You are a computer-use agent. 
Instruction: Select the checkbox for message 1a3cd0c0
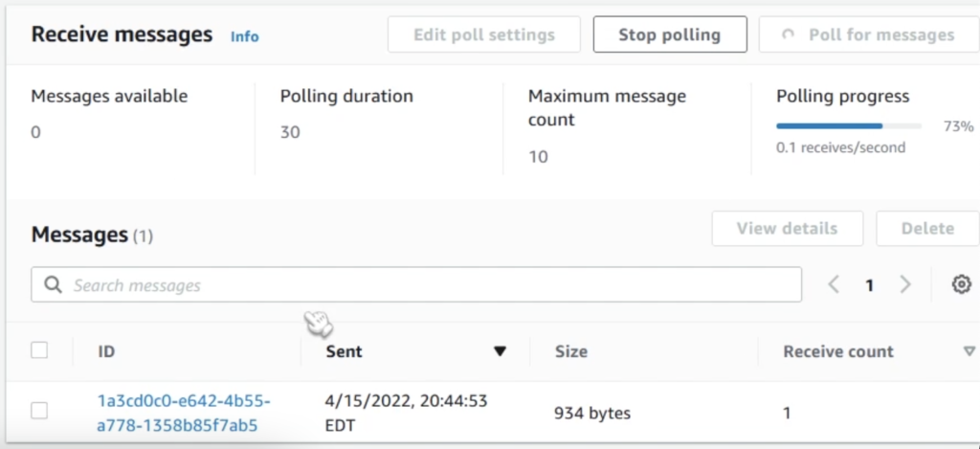(39, 411)
